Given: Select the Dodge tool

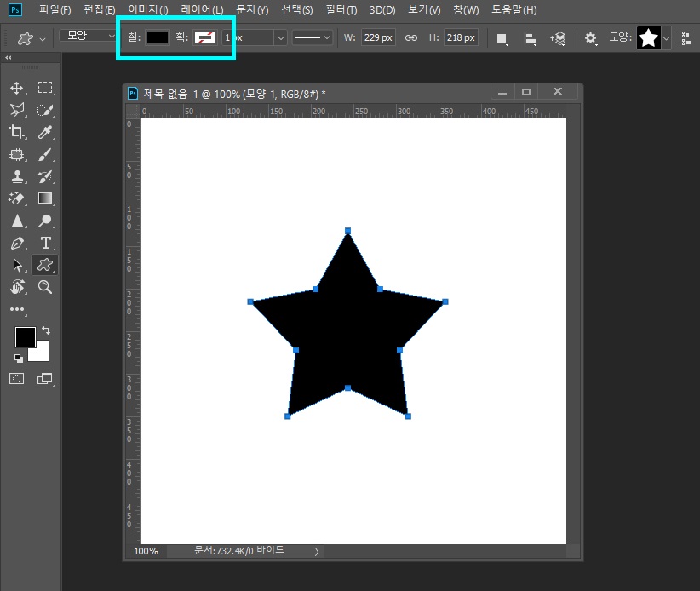Looking at the screenshot, I should (x=45, y=221).
